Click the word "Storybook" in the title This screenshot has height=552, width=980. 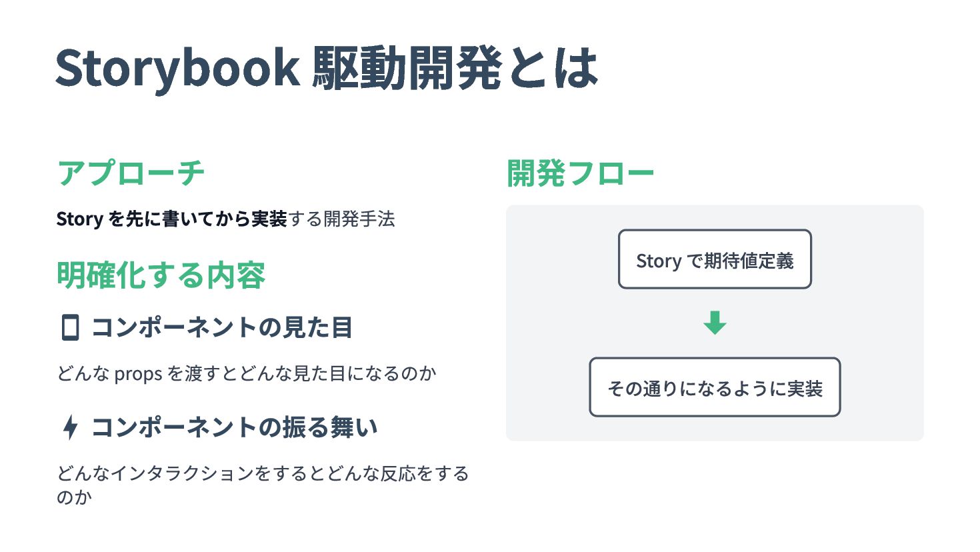click(x=177, y=68)
